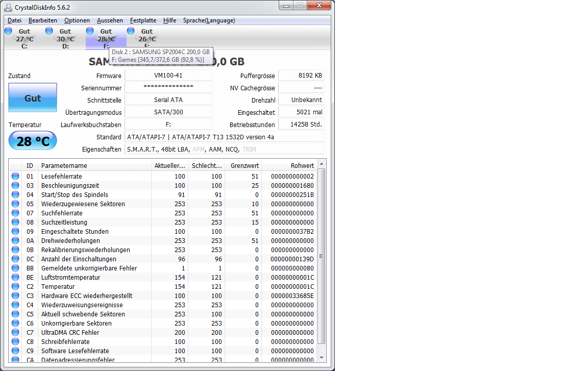Click status orb for Wiederzuweisungsereignisse row
588x371 pixels.
pyautogui.click(x=15, y=305)
